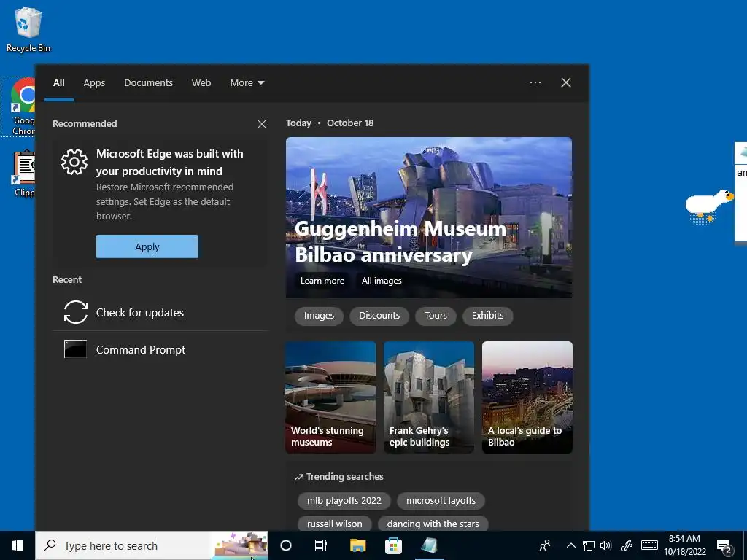Image resolution: width=747 pixels, height=560 pixels.
Task: Open Windows Ink pen icon
Action: [627, 545]
